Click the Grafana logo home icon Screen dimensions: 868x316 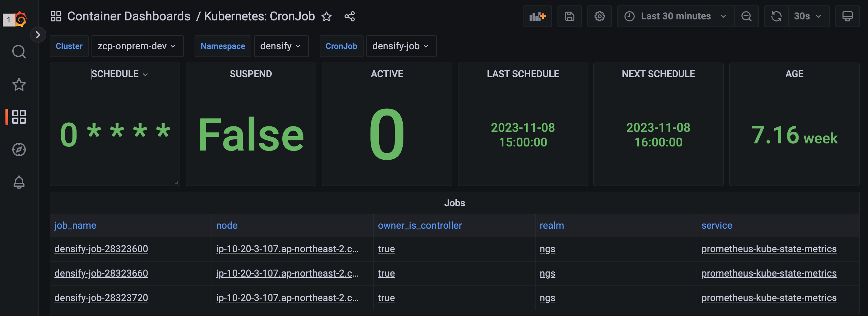click(20, 19)
